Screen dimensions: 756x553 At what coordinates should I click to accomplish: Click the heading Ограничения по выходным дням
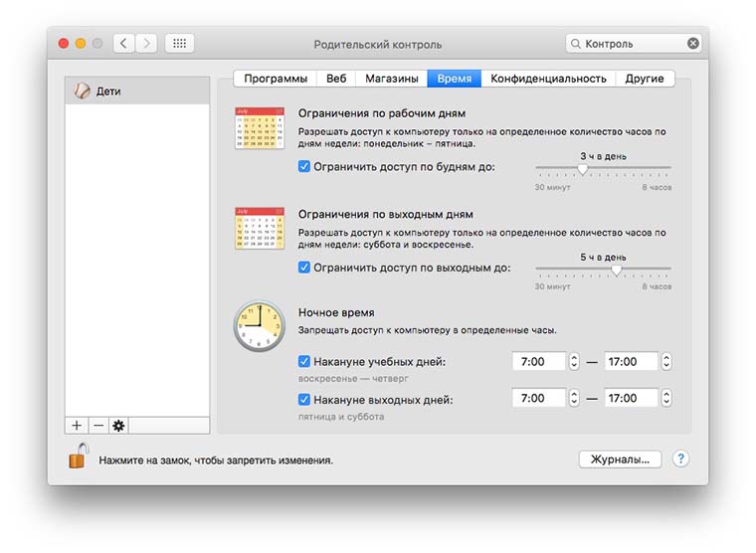[x=385, y=214]
